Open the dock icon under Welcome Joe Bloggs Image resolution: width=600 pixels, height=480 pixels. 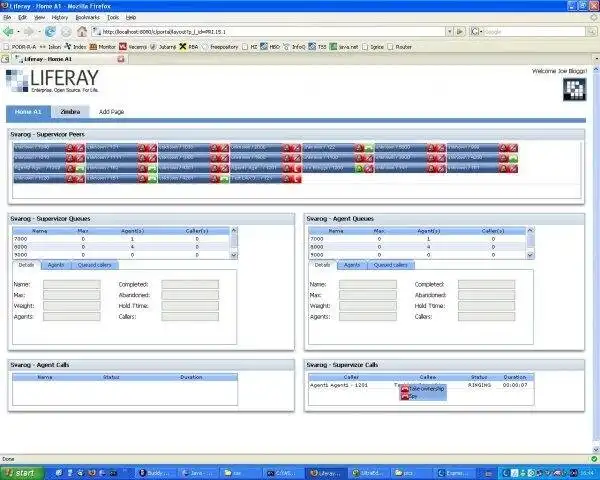574,90
